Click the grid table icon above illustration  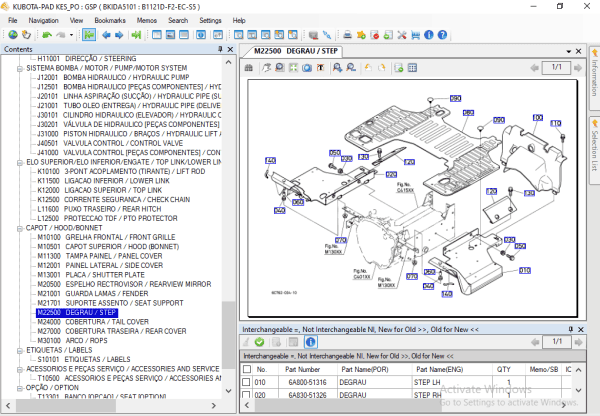click(x=412, y=68)
